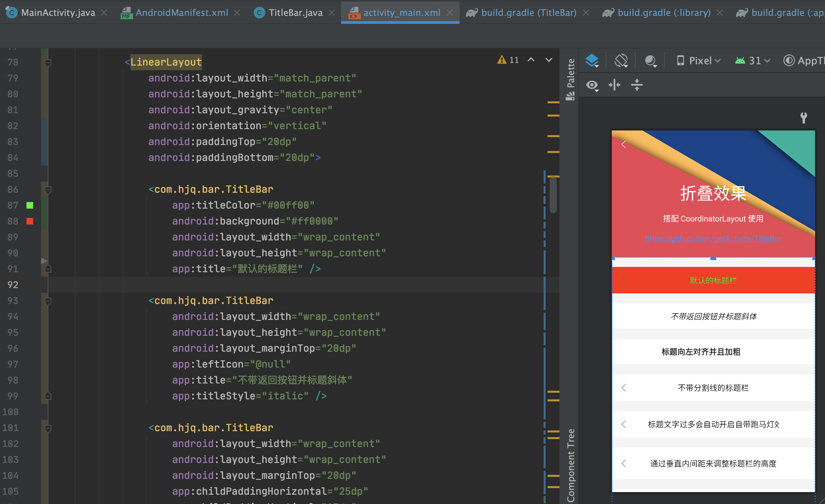This screenshot has width=825, height=504.
Task: Click the next warning chevron button
Action: point(549,60)
